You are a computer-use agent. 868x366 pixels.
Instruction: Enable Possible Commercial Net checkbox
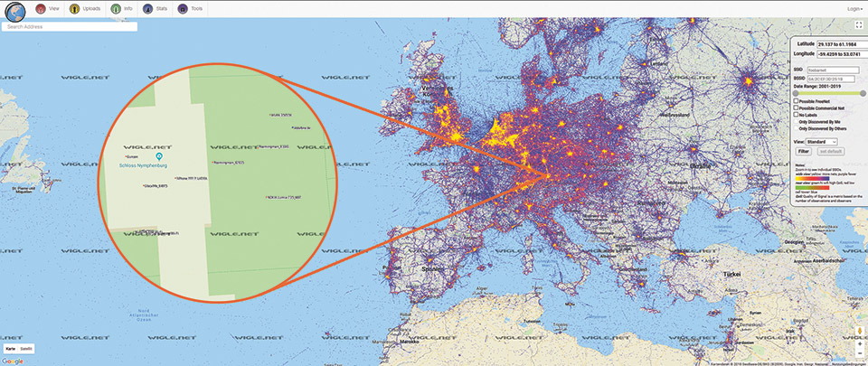tap(796, 108)
